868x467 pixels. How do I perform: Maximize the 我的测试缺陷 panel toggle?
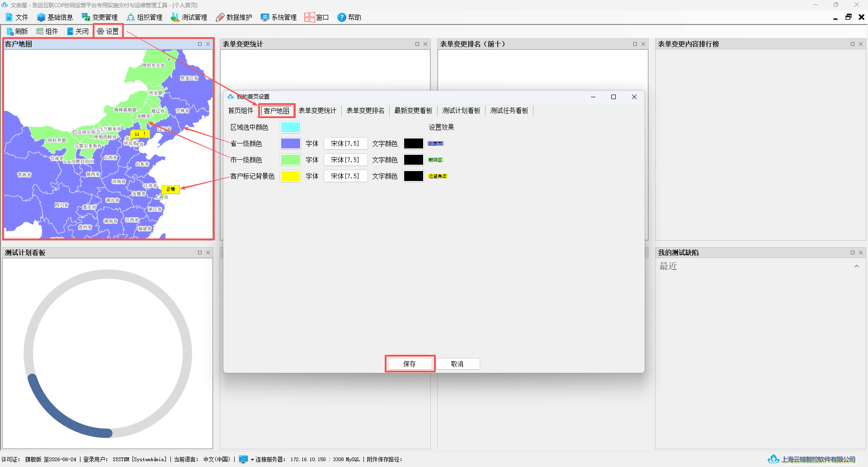tap(853, 253)
